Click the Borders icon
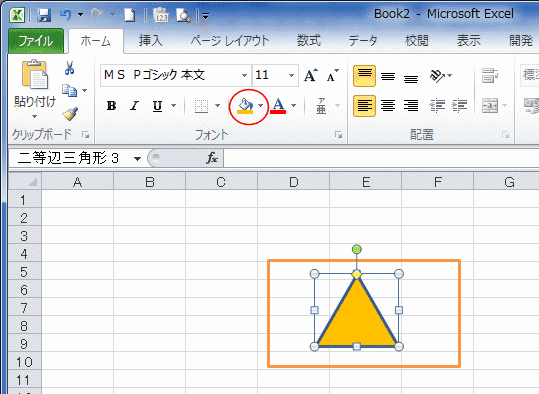Screen dimensions: 539x394 pos(201,106)
